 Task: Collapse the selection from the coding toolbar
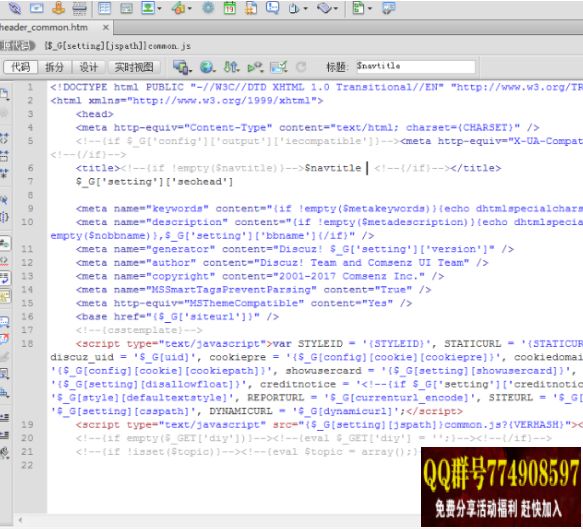pyautogui.click(x=4, y=155)
